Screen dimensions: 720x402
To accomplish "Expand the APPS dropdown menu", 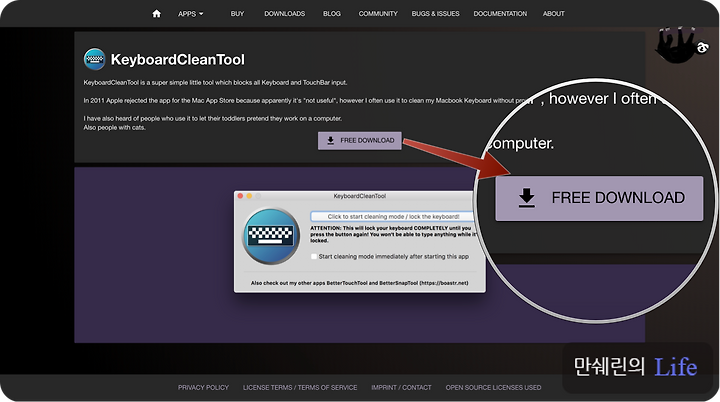I will [x=191, y=14].
